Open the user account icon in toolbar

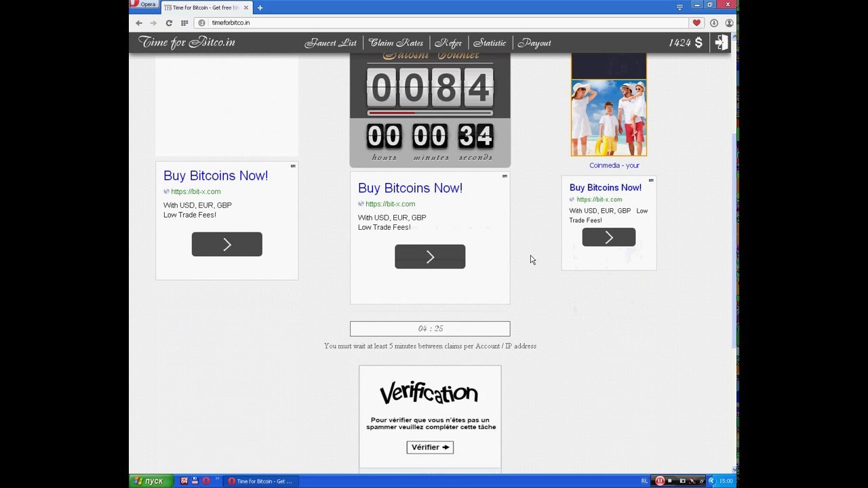tap(729, 22)
